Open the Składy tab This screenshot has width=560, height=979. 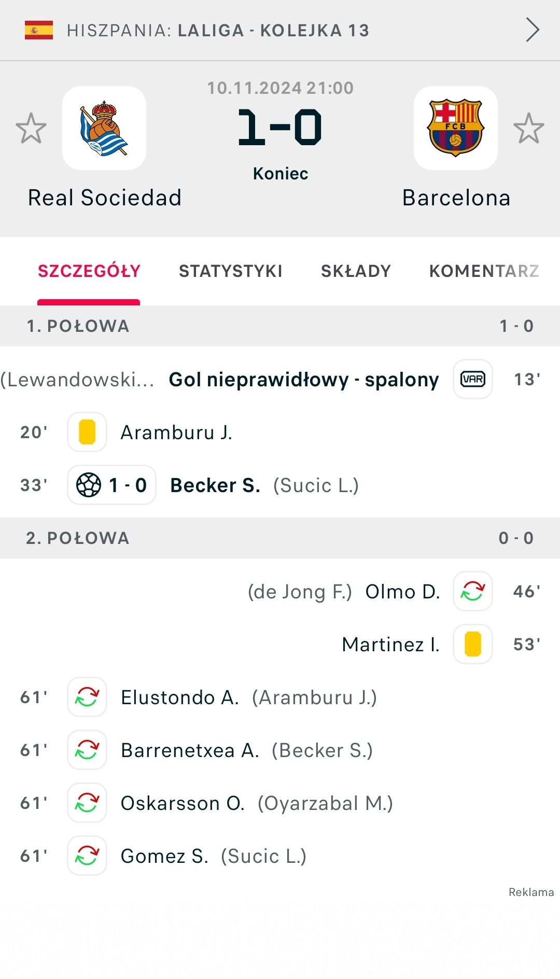coord(356,271)
